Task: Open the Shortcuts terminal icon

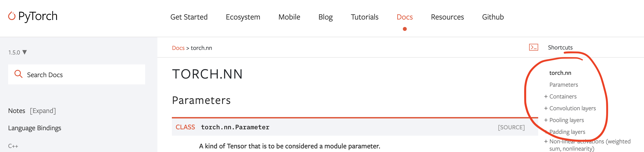Action: pos(533,47)
